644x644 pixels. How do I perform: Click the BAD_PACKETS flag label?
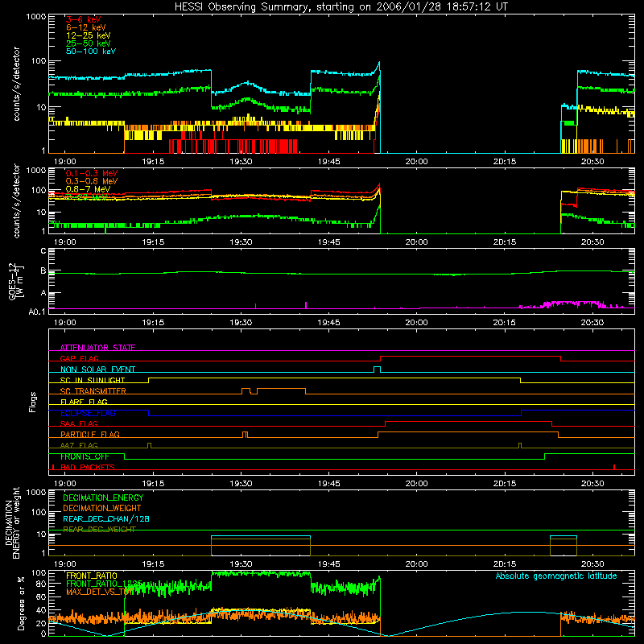(x=88, y=467)
